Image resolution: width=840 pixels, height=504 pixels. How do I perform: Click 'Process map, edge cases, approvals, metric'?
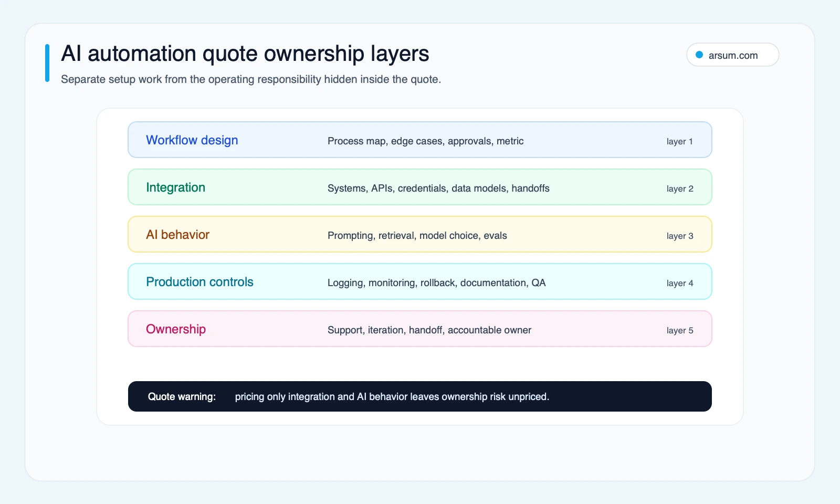(x=426, y=141)
